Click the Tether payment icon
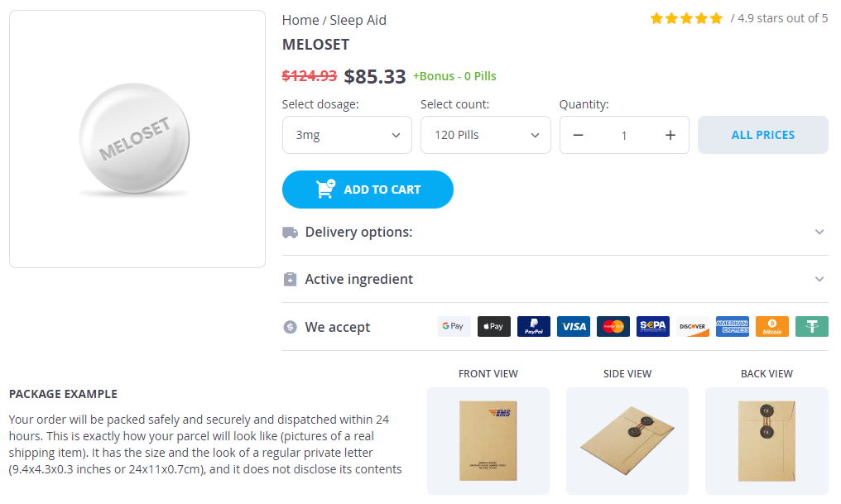The height and width of the screenshot is (504, 841). coord(812,326)
